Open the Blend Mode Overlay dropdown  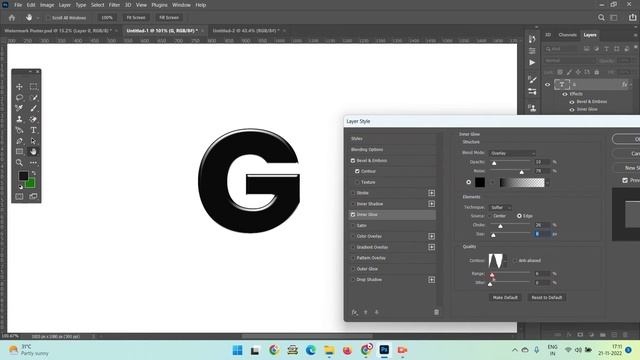tap(512, 153)
